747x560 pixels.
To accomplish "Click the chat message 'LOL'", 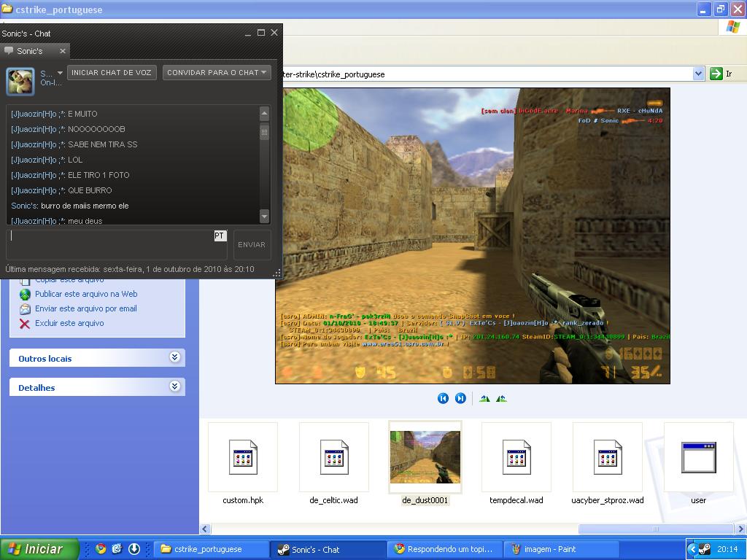I will pyautogui.click(x=75, y=160).
